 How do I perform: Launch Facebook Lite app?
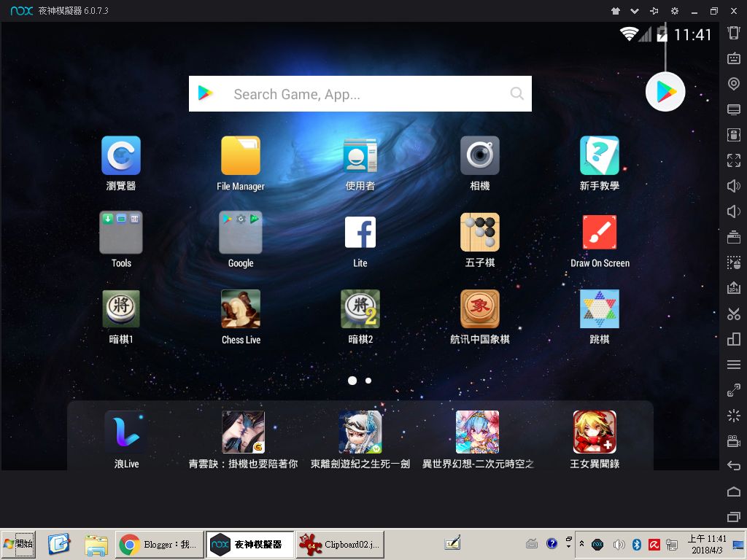click(360, 233)
